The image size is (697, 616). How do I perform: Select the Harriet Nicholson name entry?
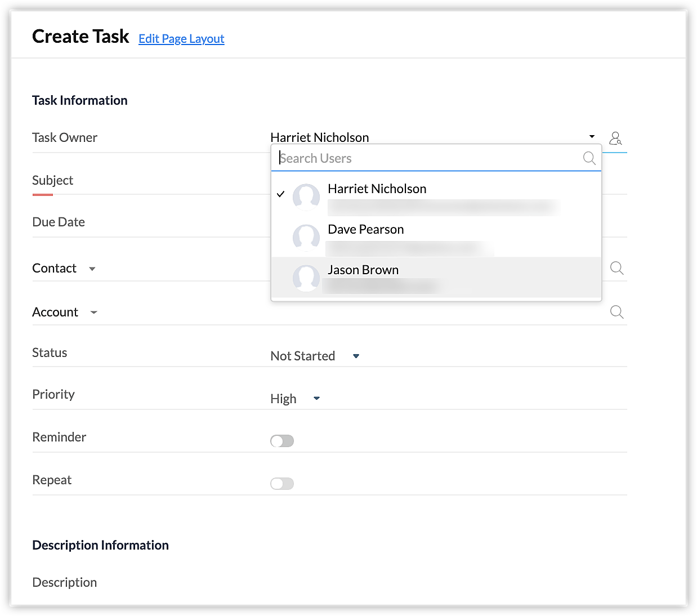pos(377,189)
